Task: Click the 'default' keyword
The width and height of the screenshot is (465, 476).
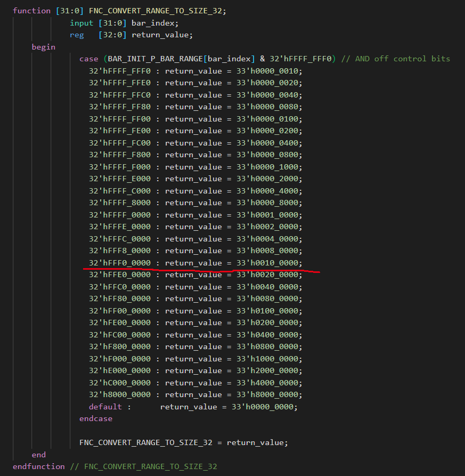Action: pos(105,407)
